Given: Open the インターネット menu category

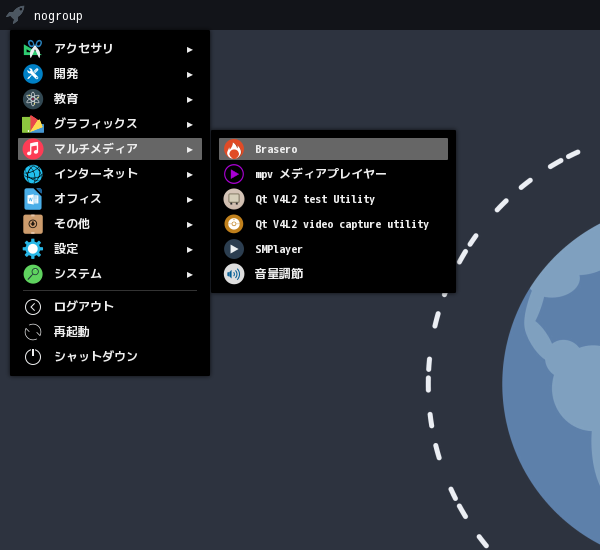Looking at the screenshot, I should point(110,174).
